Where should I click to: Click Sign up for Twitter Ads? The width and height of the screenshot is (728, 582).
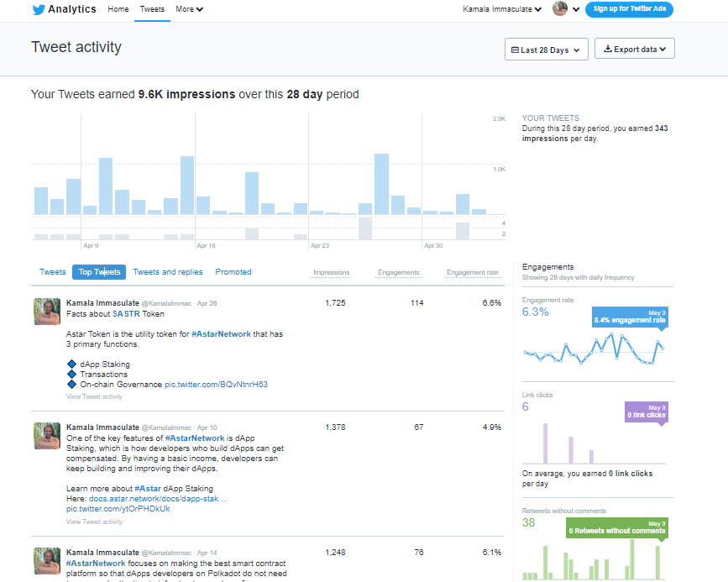629,9
